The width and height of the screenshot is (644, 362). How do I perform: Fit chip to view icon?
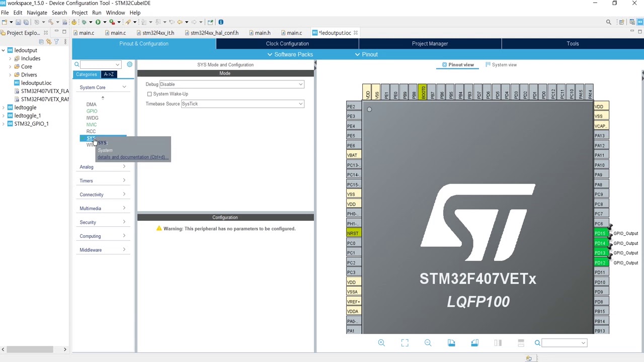click(405, 343)
